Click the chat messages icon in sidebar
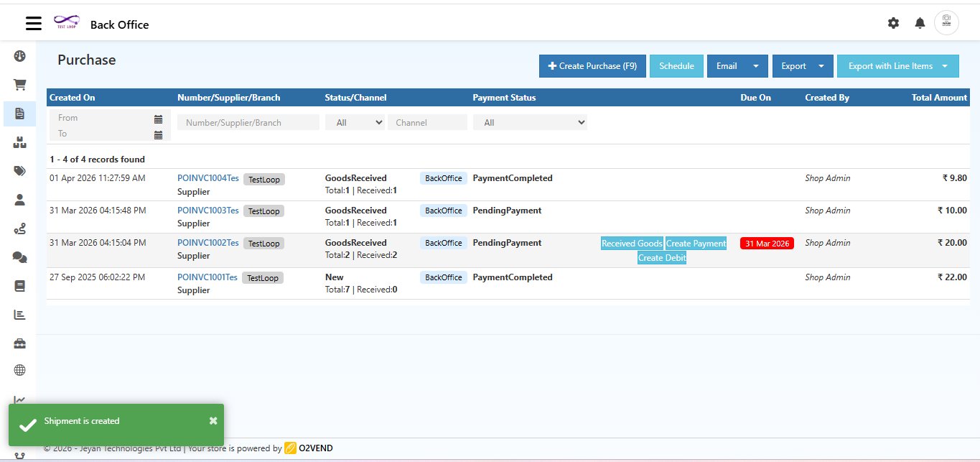 19,257
